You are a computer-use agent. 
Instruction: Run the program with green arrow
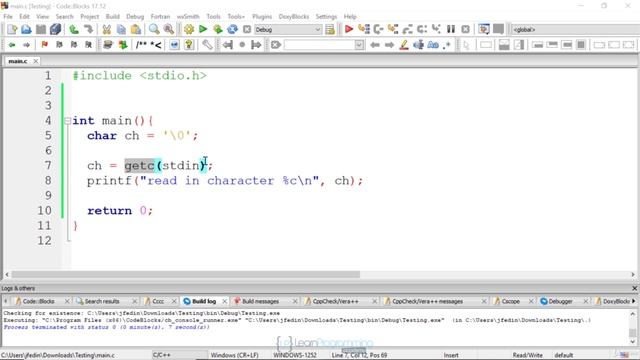point(203,29)
